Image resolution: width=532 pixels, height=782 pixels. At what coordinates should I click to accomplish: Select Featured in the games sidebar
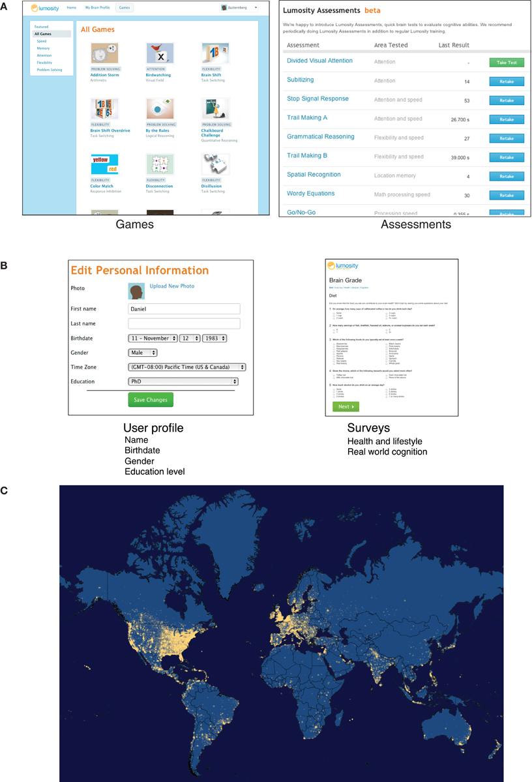pyautogui.click(x=41, y=27)
